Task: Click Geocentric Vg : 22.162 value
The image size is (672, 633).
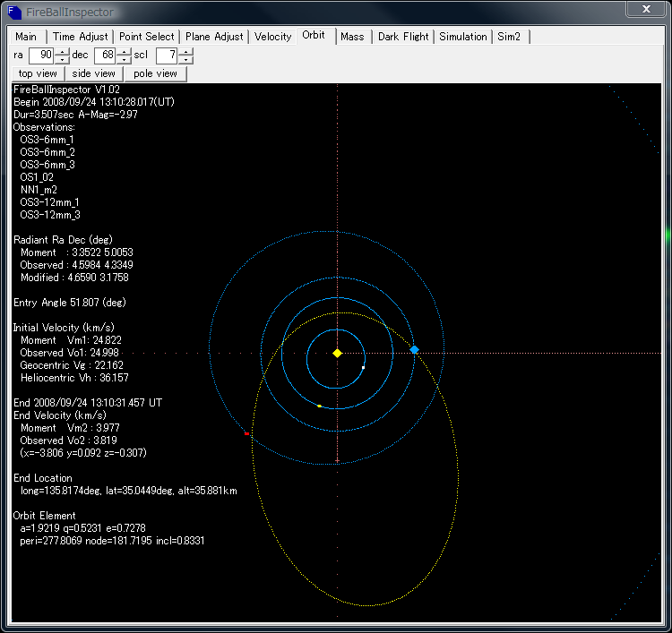Action: pos(72,365)
